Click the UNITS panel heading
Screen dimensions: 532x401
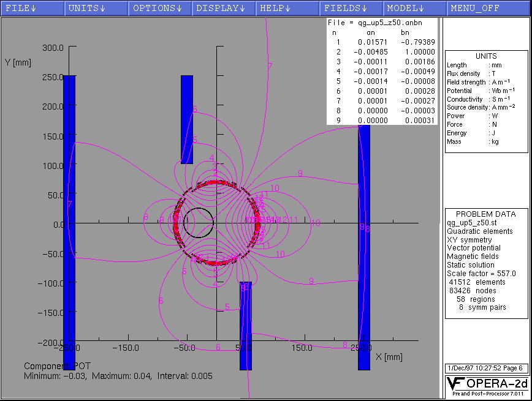point(486,56)
